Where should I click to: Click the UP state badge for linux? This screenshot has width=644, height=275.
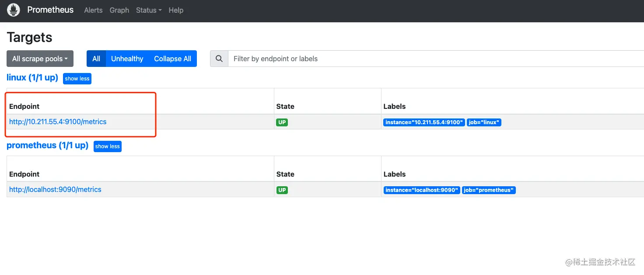(282, 122)
